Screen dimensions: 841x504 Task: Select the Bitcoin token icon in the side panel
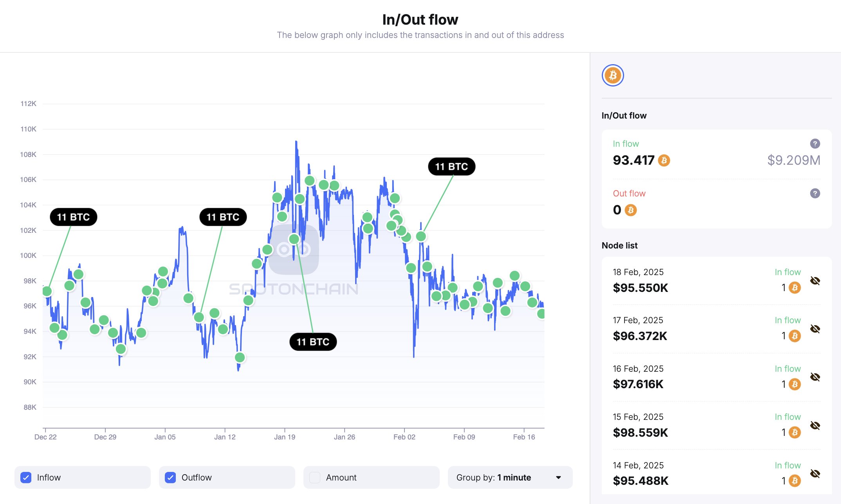613,76
